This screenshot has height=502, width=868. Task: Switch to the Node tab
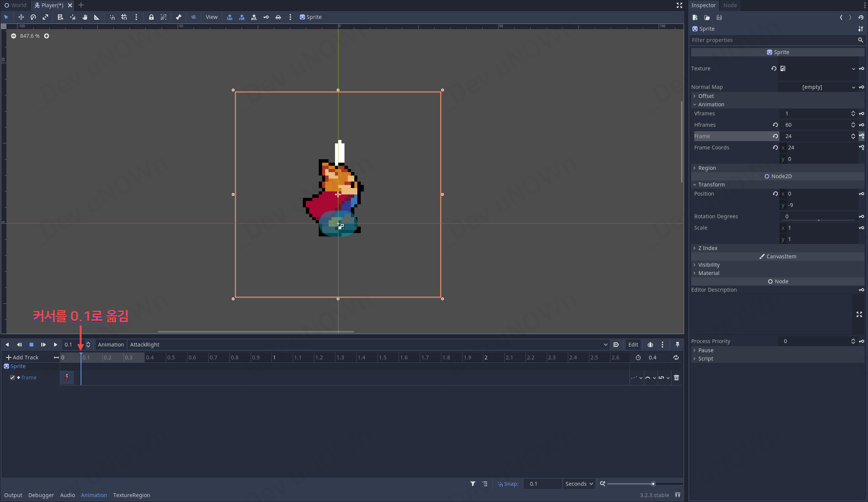click(x=729, y=5)
